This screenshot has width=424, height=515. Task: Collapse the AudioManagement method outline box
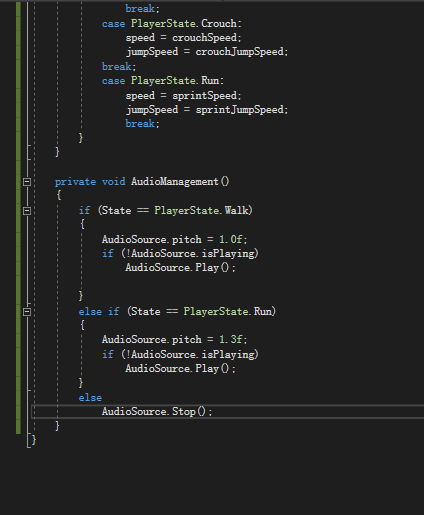coord(27,182)
